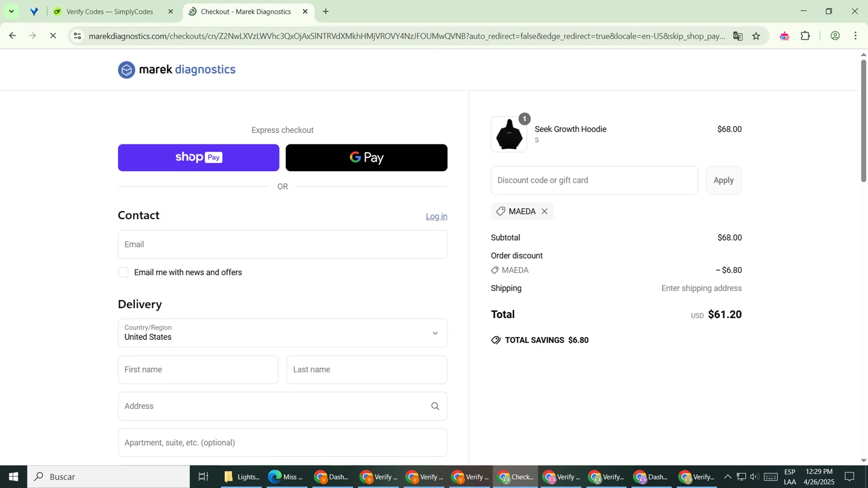
Task: Check Email me with news and offers
Action: point(123,272)
